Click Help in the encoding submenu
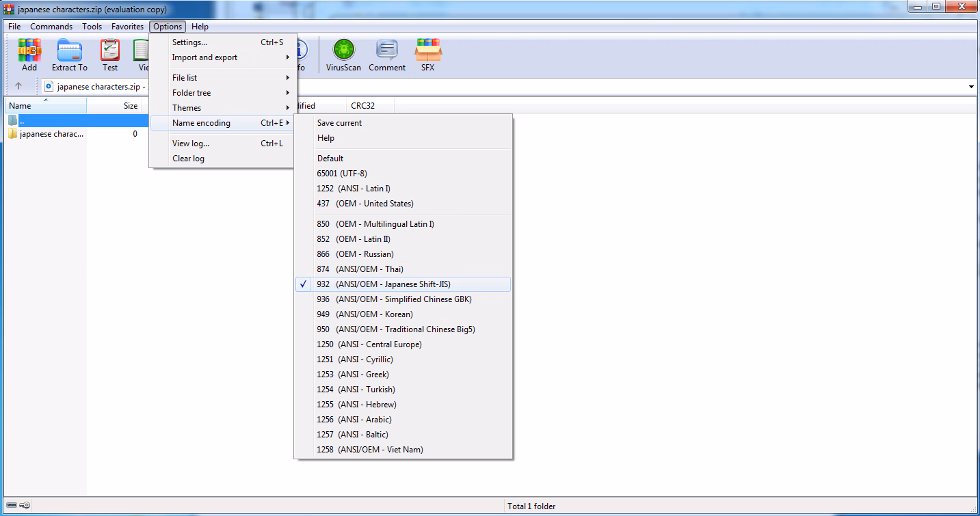Viewport: 980px width, 516px height. 403,138
